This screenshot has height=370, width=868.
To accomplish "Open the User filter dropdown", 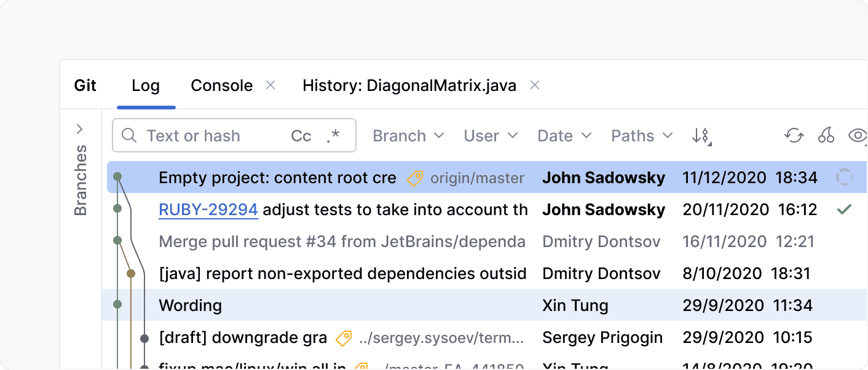I will 491,136.
